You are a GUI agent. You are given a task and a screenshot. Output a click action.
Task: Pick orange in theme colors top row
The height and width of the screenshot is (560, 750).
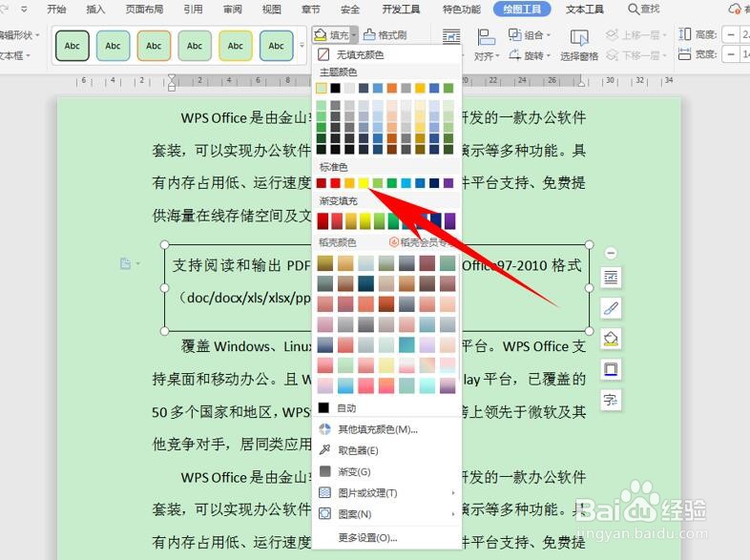coord(392,88)
